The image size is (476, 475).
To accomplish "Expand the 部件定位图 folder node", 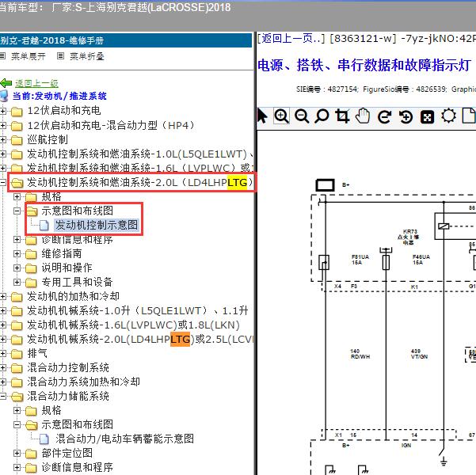I will (17, 453).
